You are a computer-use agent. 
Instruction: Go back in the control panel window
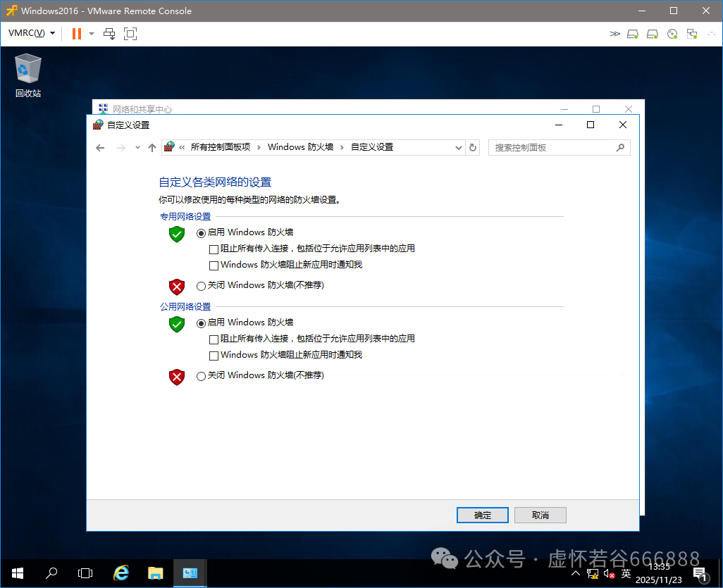pyautogui.click(x=100, y=148)
